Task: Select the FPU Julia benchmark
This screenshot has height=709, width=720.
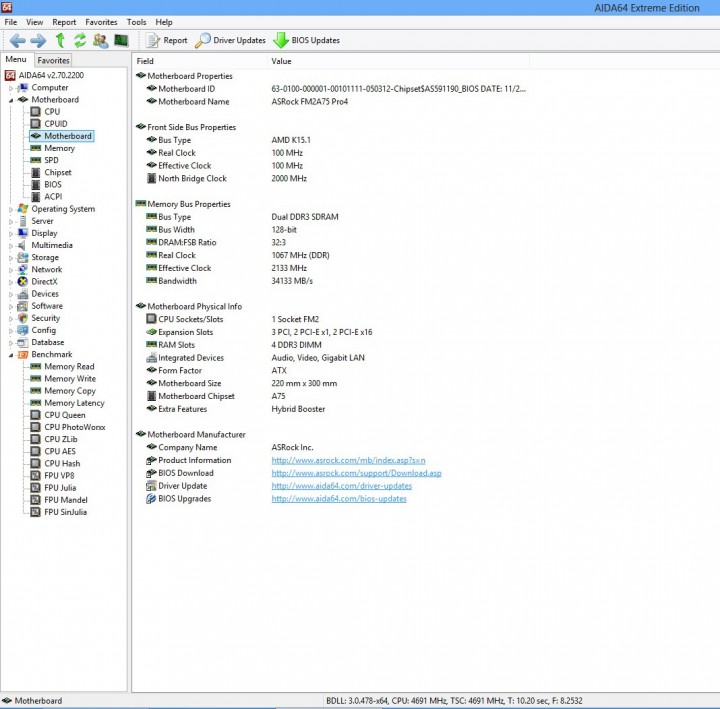Action: pos(60,488)
